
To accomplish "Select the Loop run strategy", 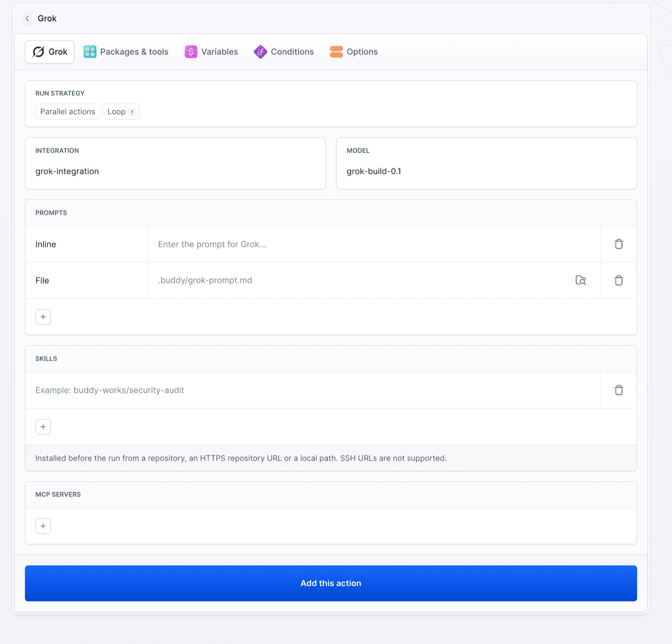I will [121, 112].
